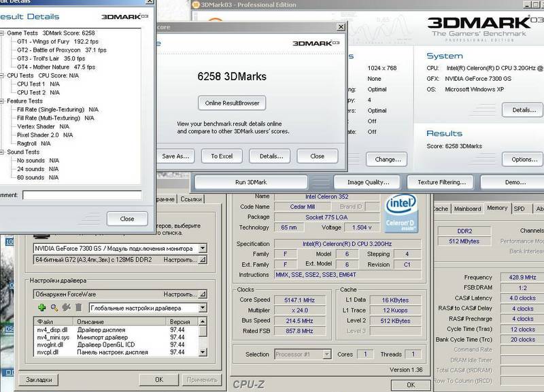
Task: Click the Change button in 3DMark03 settings
Action: click(388, 160)
